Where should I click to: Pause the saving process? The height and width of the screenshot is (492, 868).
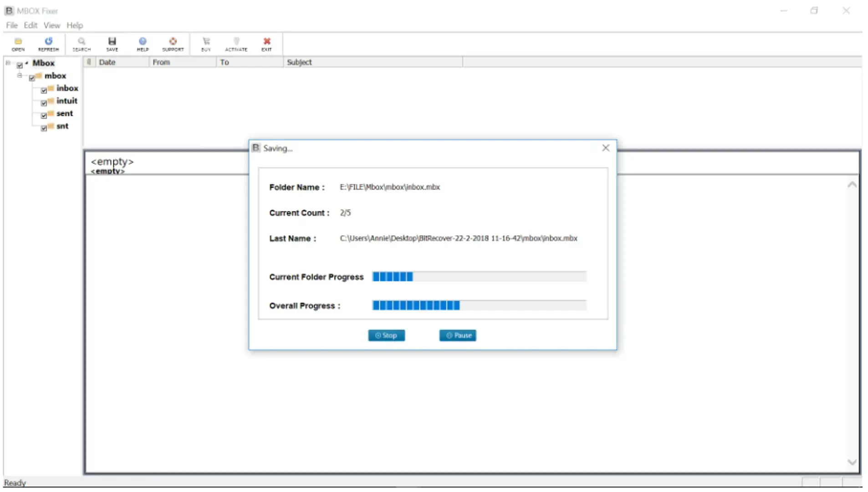click(458, 335)
